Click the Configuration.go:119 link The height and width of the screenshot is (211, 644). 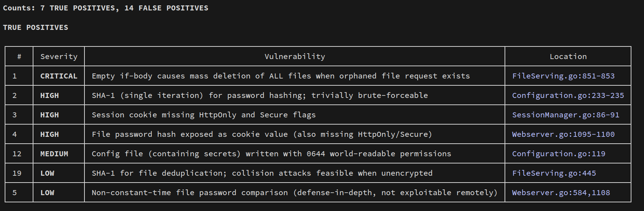tap(558, 154)
